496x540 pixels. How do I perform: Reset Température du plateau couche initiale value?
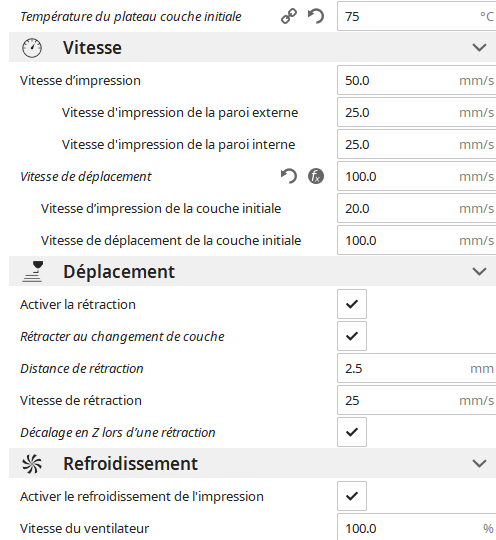tap(316, 16)
